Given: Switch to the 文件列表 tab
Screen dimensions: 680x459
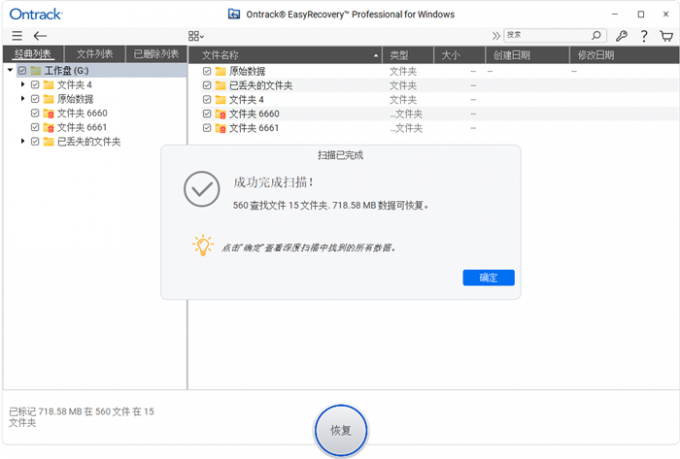Looking at the screenshot, I should [95, 54].
